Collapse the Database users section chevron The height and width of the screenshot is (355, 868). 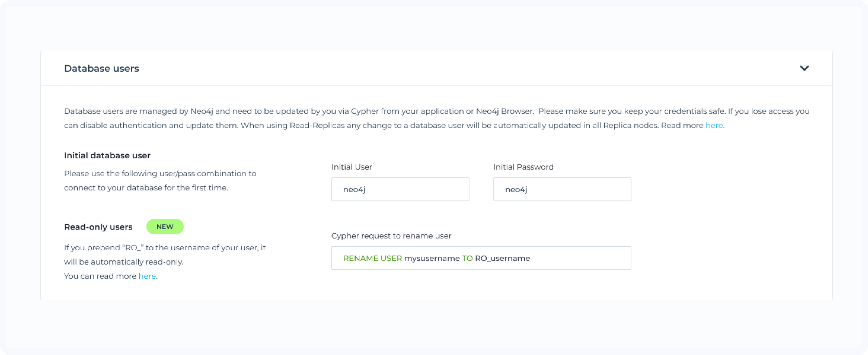tap(804, 68)
